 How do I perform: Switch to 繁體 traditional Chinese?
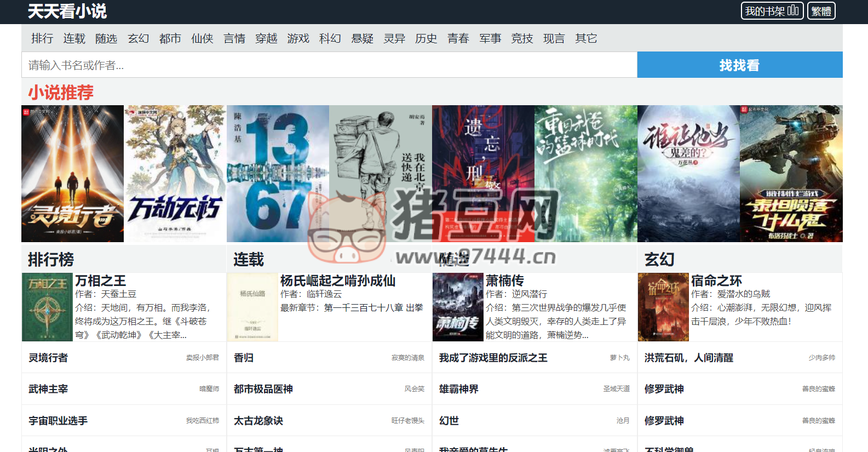(x=821, y=11)
